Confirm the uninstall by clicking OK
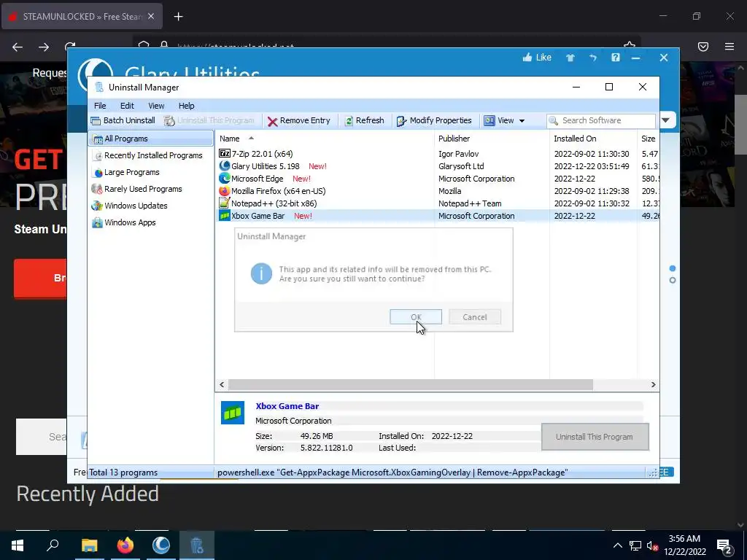Viewport: 747px width, 560px height. [x=415, y=317]
